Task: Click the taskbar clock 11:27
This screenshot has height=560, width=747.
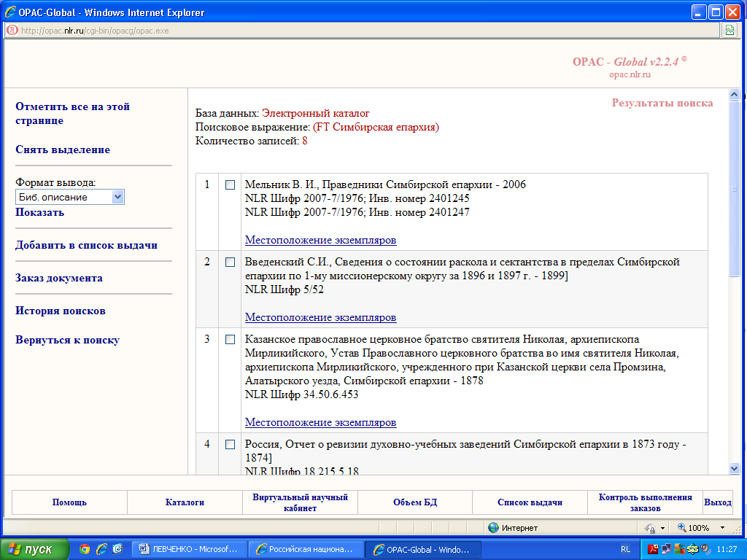Action: click(727, 549)
